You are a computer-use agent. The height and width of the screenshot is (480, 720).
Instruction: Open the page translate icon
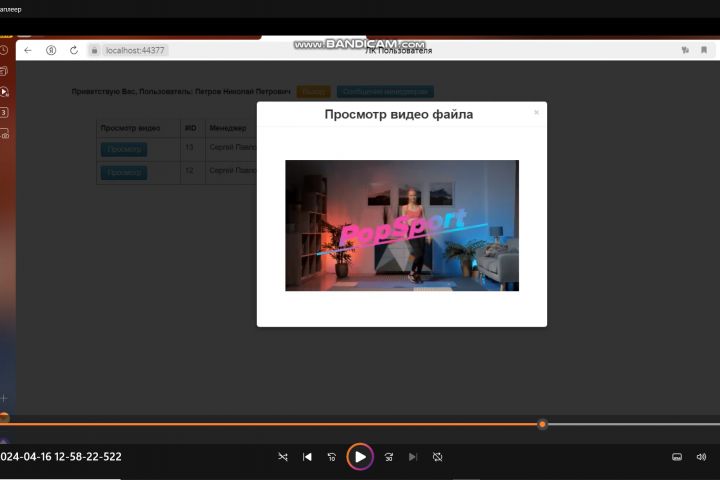(685, 50)
